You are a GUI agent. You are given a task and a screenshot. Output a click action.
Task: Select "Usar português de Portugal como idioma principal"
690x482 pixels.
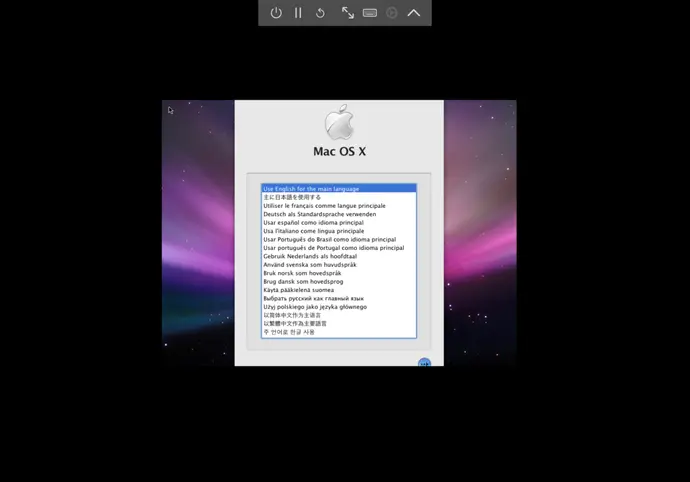339,248
